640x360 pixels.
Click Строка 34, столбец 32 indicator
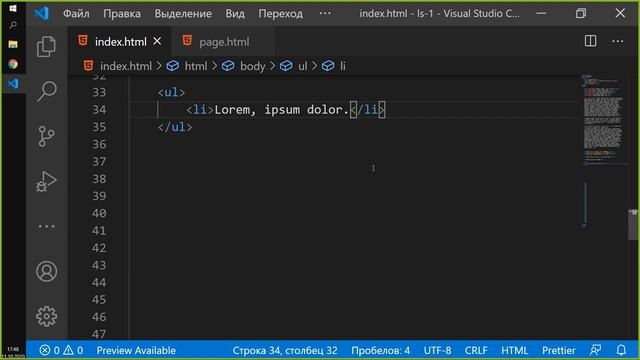285,350
